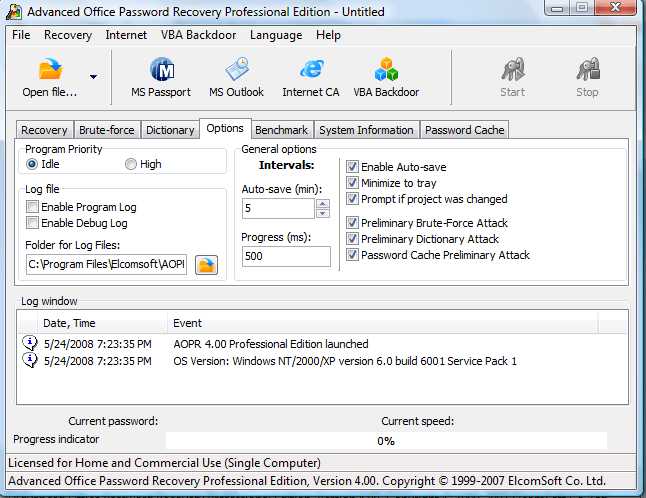Enable Debug Log checkbox
Viewport: 646px width, 498px height.
[x=32, y=223]
